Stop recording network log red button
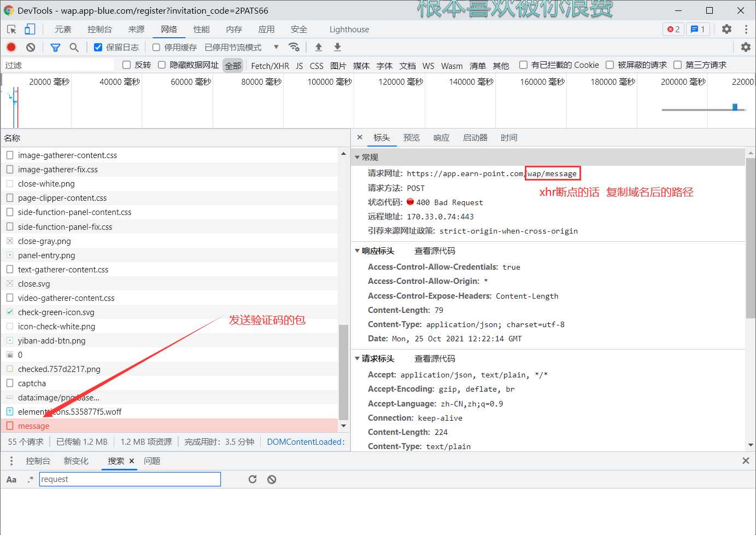Image resolution: width=756 pixels, height=535 pixels. (x=11, y=48)
